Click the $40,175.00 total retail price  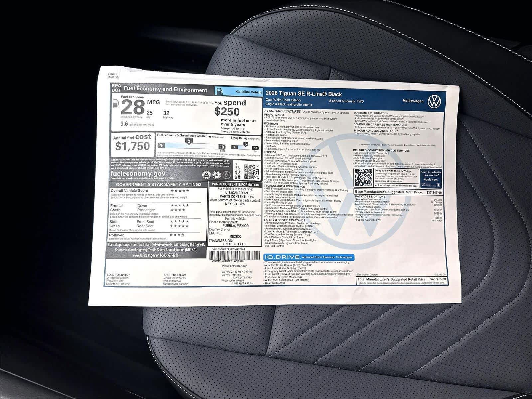coord(438,279)
